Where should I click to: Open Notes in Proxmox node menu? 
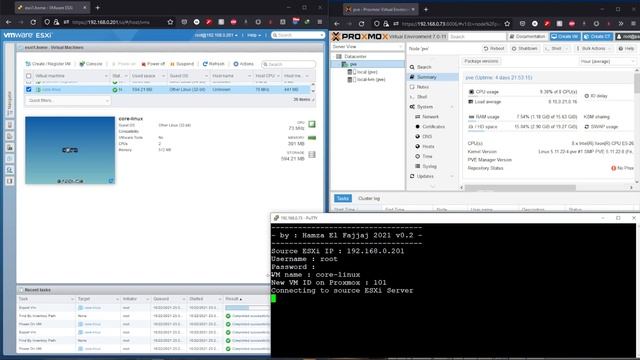[x=423, y=87]
